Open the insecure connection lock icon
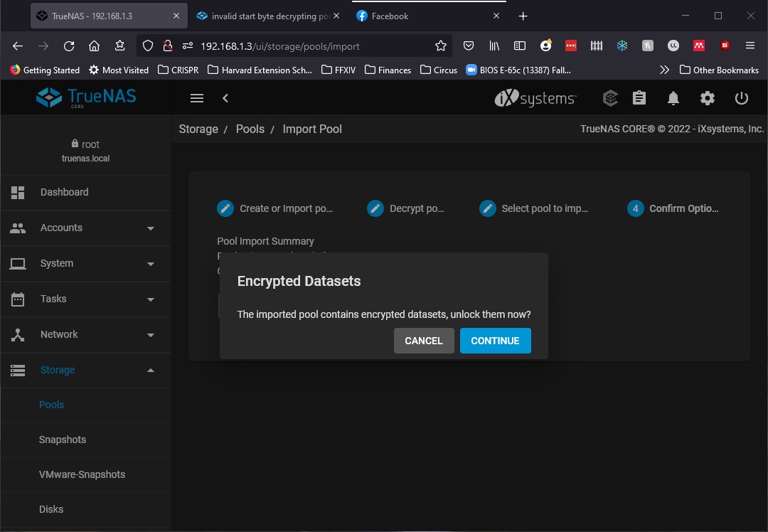 tap(168, 46)
